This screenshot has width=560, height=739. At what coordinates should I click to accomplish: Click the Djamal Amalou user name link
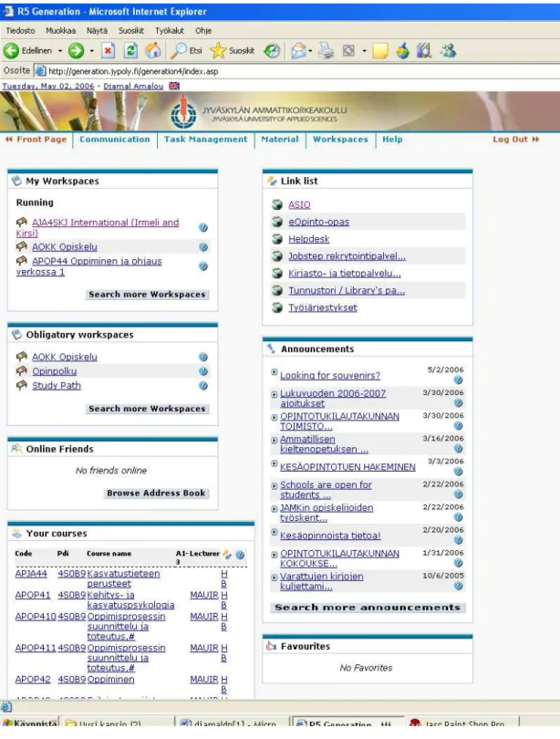[x=133, y=86]
